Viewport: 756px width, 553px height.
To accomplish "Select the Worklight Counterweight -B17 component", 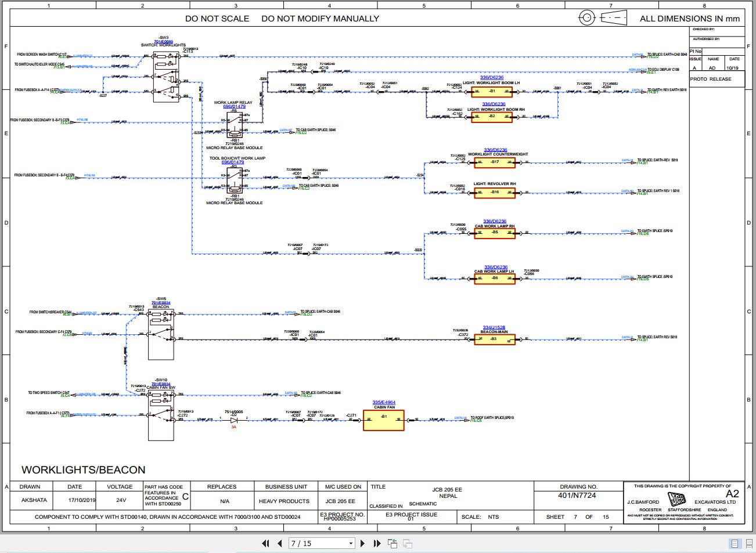I will tap(495, 162).
